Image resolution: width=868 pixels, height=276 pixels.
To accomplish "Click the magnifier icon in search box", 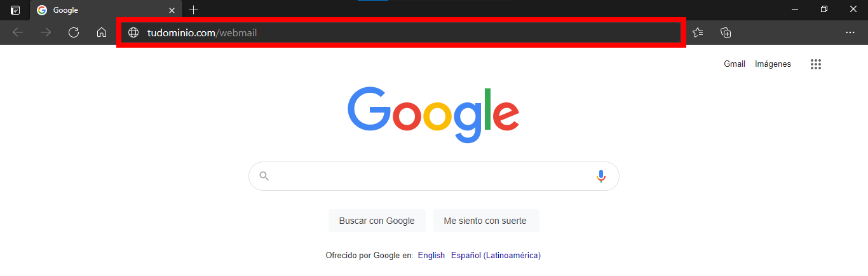I will 264,176.
